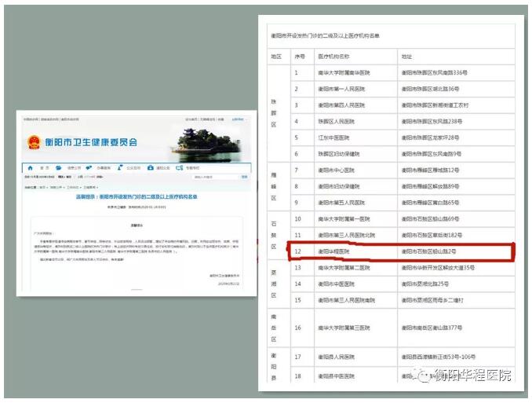
Task: Click the 衡阳市中医医院 entry in row 14
Action: [x=337, y=283]
